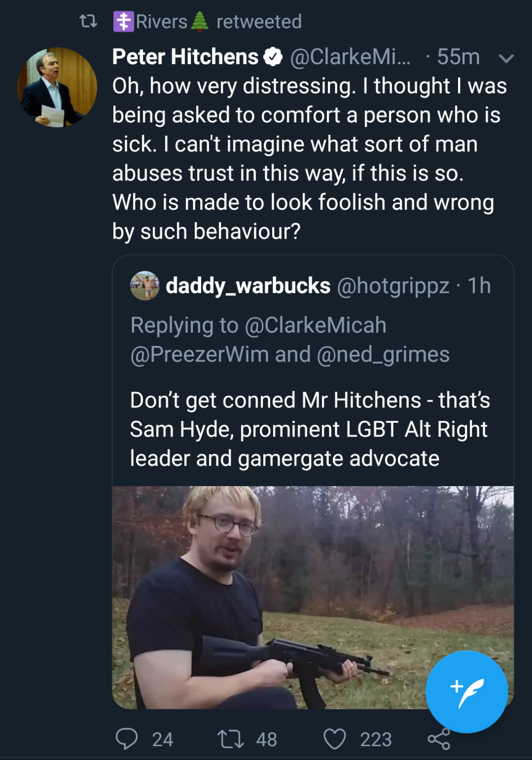Retweet the tweet showing 48 retweets
532x760 pixels.
click(231, 739)
